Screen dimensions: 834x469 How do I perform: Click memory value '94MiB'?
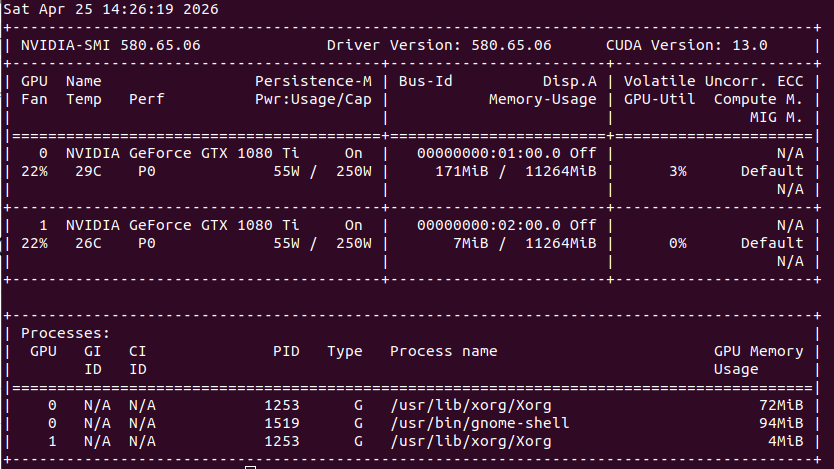[781, 423]
